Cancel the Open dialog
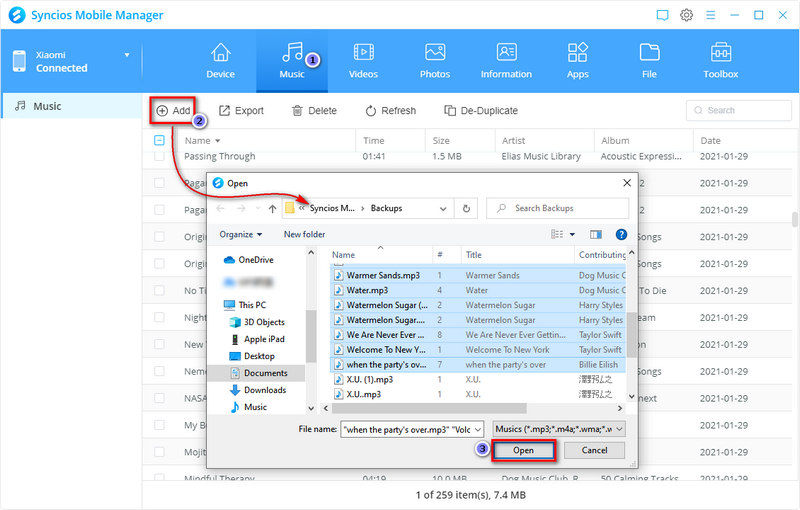Image resolution: width=800 pixels, height=510 pixels. coord(594,450)
